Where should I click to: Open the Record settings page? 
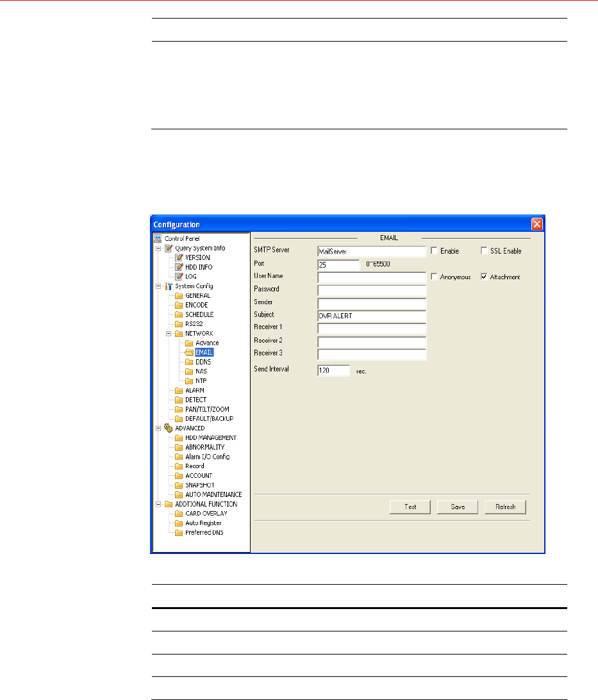click(194, 466)
